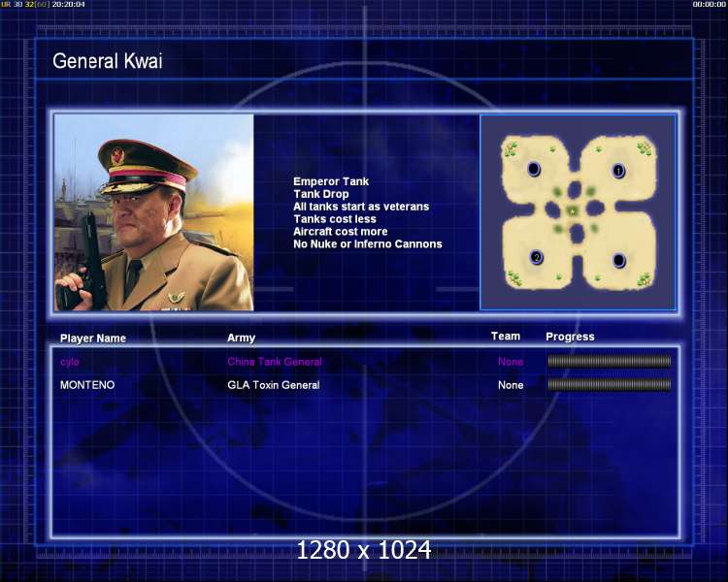
Task: Click 'GLA Toxin General' army entry
Action: [274, 385]
